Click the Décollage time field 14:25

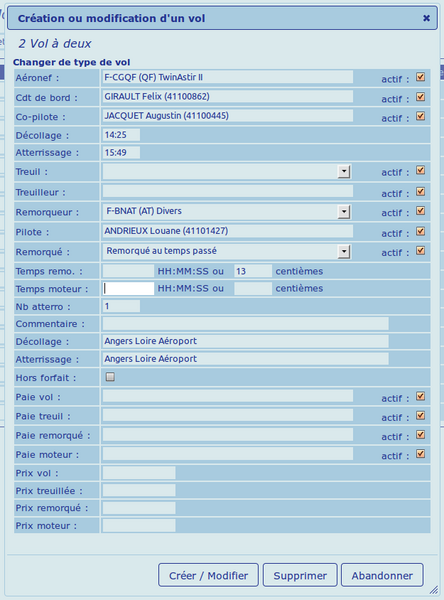pyautogui.click(x=121, y=135)
